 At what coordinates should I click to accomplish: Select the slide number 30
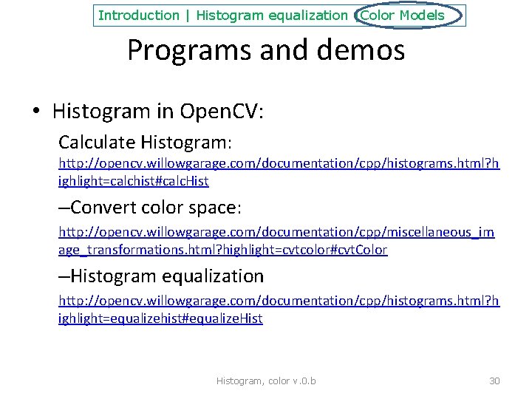(494, 381)
